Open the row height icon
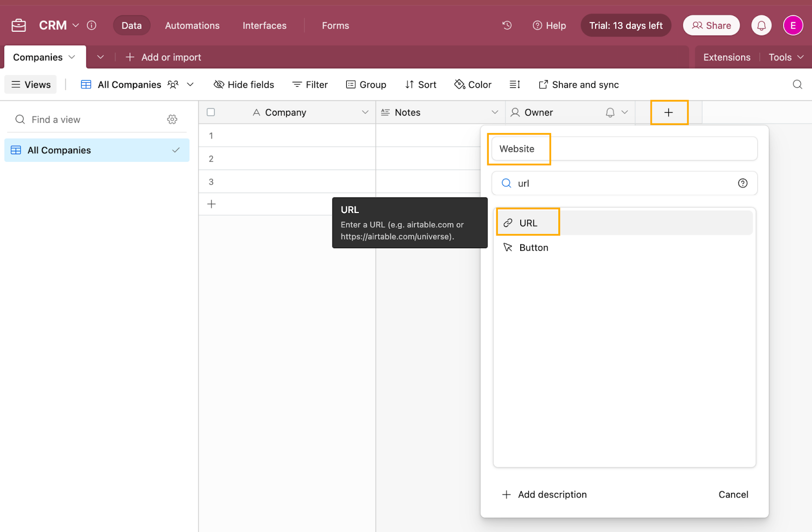The width and height of the screenshot is (812, 532). pyautogui.click(x=515, y=84)
